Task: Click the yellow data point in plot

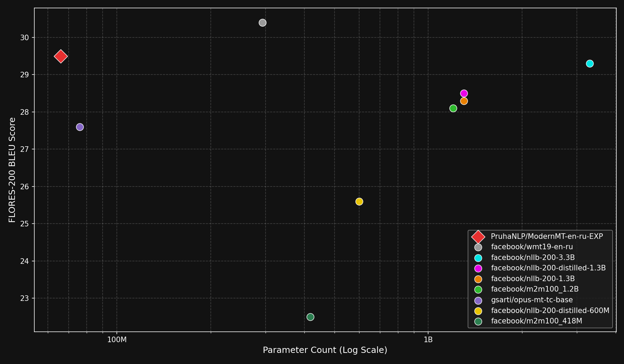Action: [359, 202]
